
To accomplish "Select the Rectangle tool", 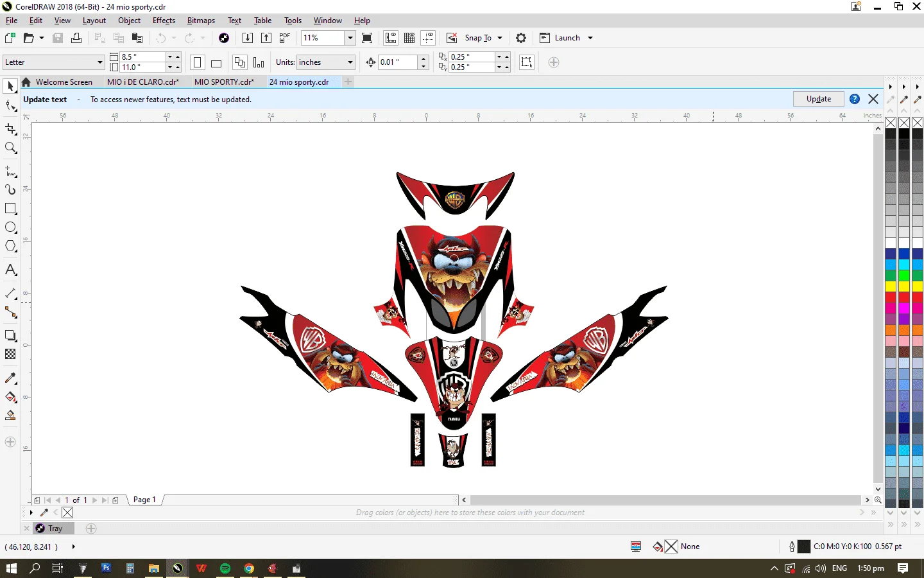I will (10, 209).
